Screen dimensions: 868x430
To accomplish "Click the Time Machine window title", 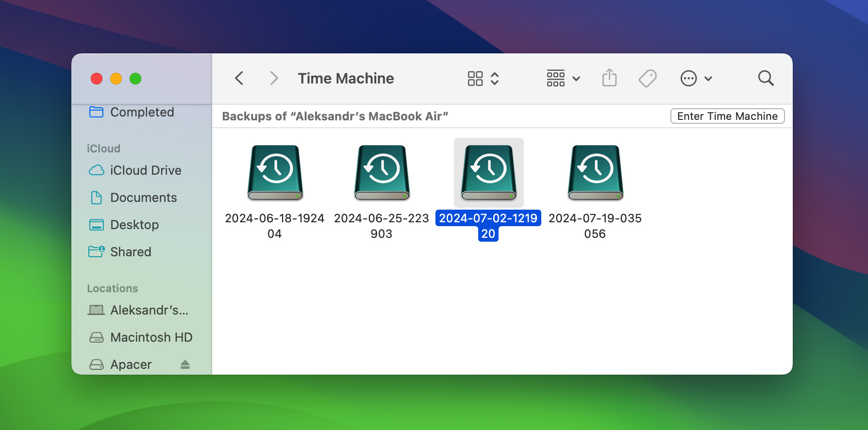I will (346, 78).
